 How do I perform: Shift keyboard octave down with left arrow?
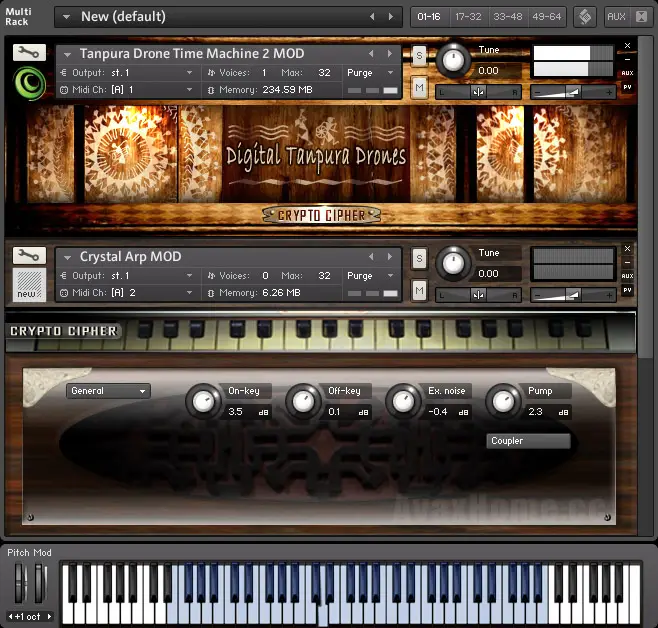(x=10, y=616)
